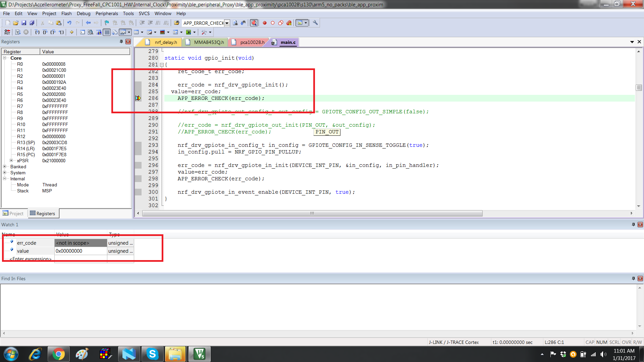Enable or disable the breakpoint

[x=273, y=23]
